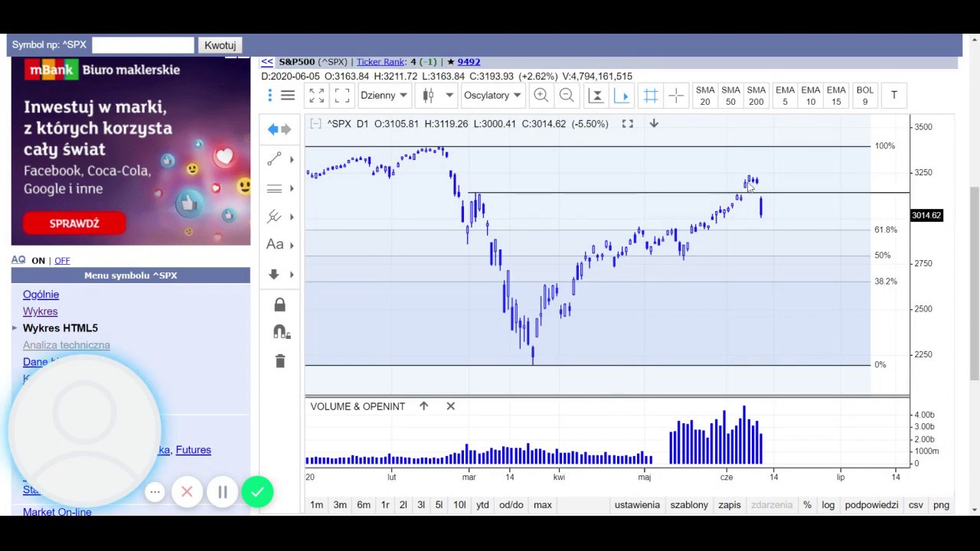Click the blue scroll-to-end chart icon
This screenshot has height=551, width=980.
tap(622, 96)
